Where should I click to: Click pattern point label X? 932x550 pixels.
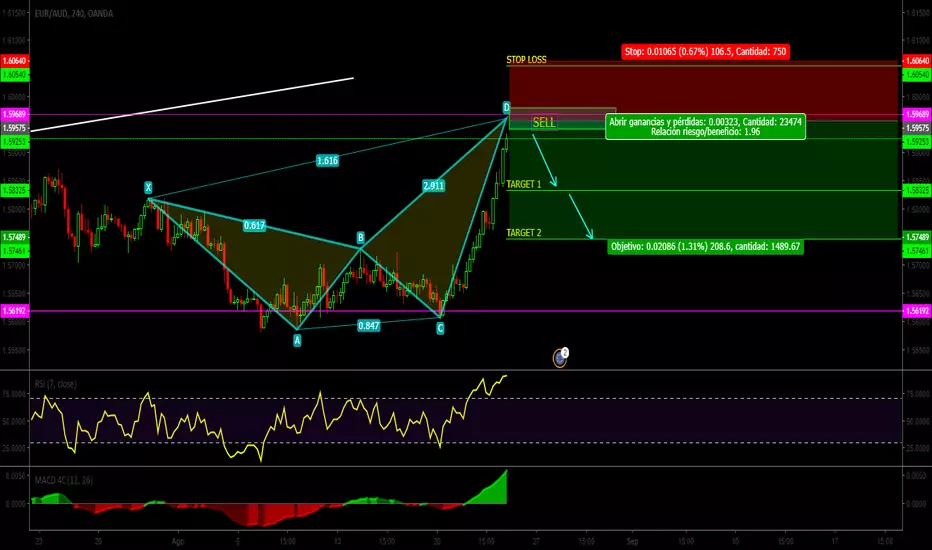tap(148, 188)
